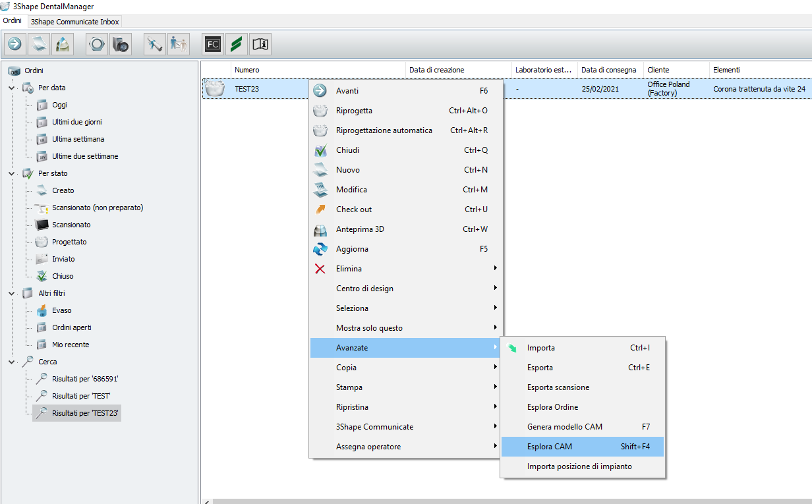Viewport: 812px width, 504px height.
Task: Click the green S logo toolbar icon
Action: [237, 44]
